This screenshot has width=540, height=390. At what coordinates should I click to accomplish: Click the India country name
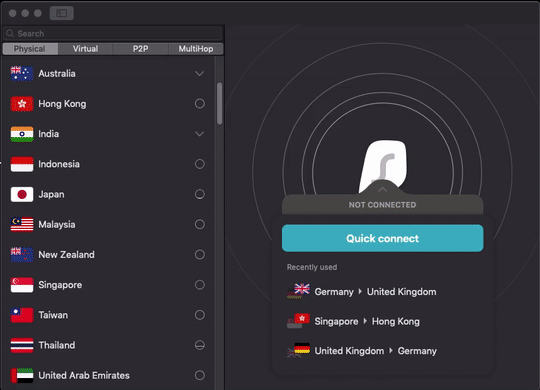49,134
